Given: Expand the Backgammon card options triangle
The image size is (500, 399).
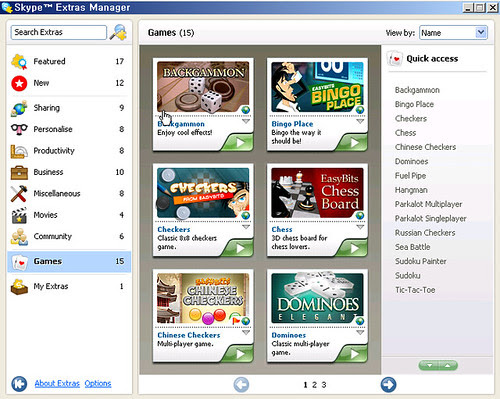Looking at the screenshot, I should tap(246, 121).
